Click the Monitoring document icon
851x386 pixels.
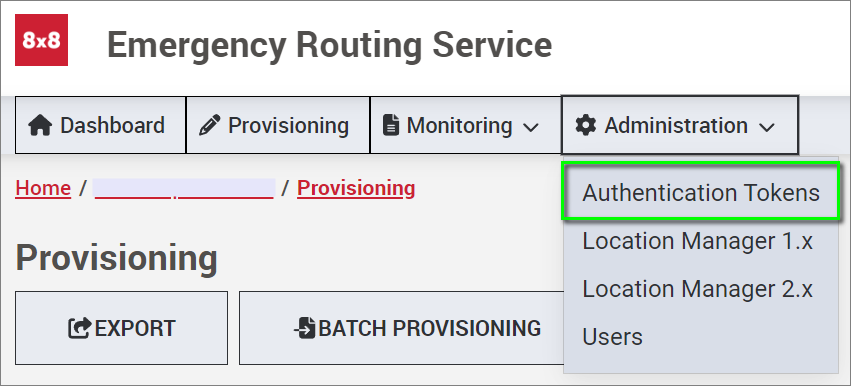coord(391,125)
